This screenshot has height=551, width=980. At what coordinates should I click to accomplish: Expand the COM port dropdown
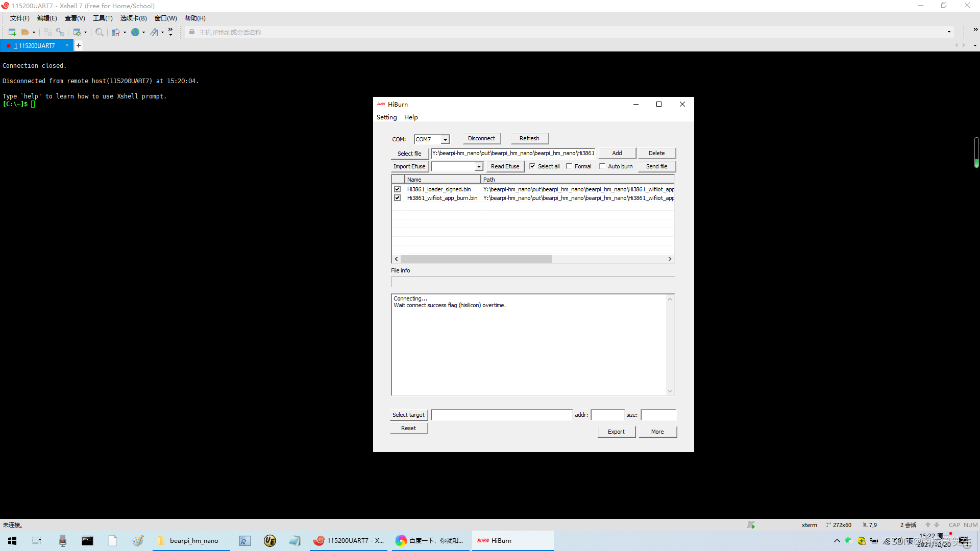coord(445,139)
